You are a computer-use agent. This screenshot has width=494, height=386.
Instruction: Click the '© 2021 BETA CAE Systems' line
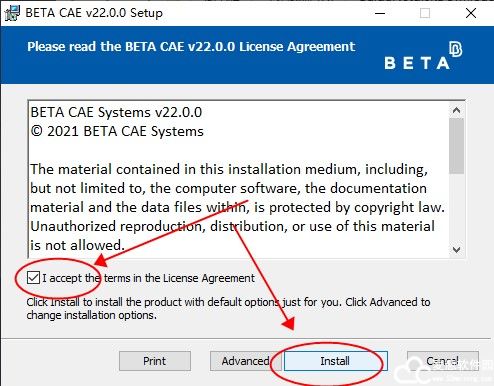[x=117, y=131]
